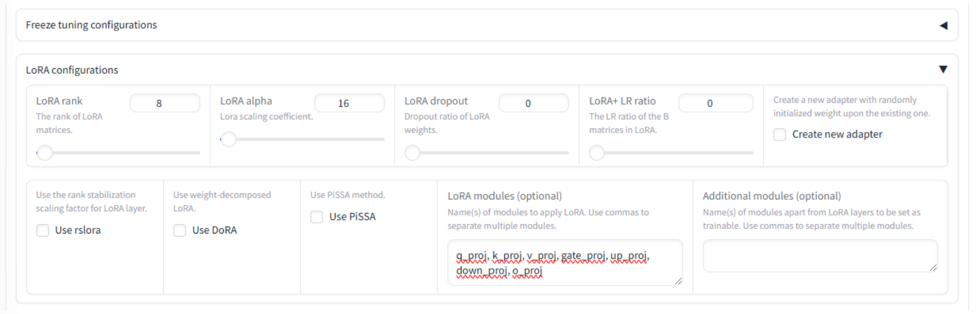Image resolution: width=980 pixels, height=314 pixels.
Task: Click the LoRA dropout slider handle
Action: click(412, 153)
